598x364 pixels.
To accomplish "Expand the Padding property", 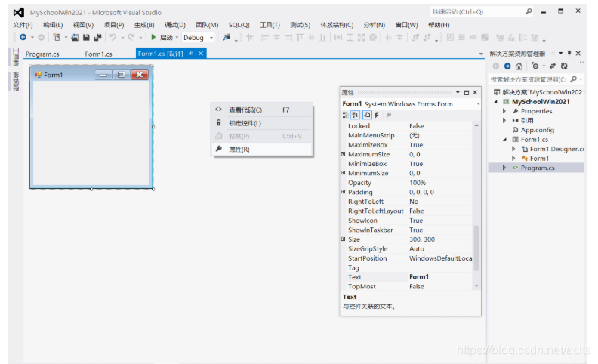I will [343, 192].
